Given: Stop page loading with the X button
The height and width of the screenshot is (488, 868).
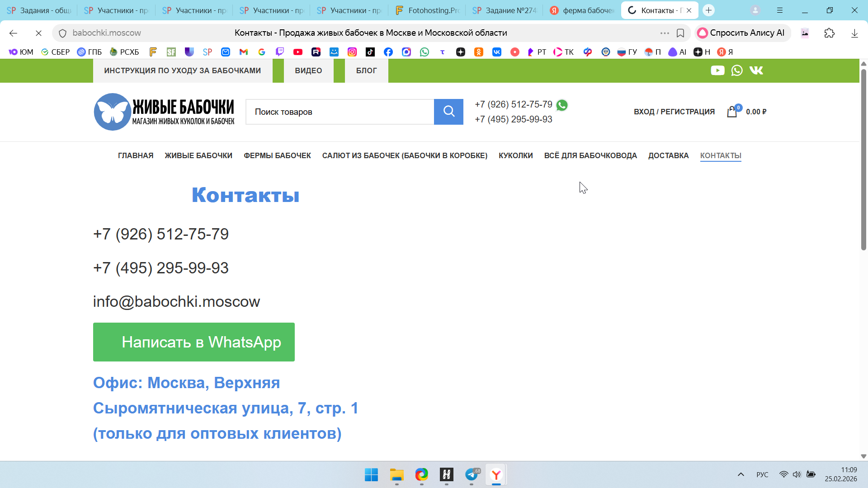Looking at the screenshot, I should pyautogui.click(x=38, y=33).
